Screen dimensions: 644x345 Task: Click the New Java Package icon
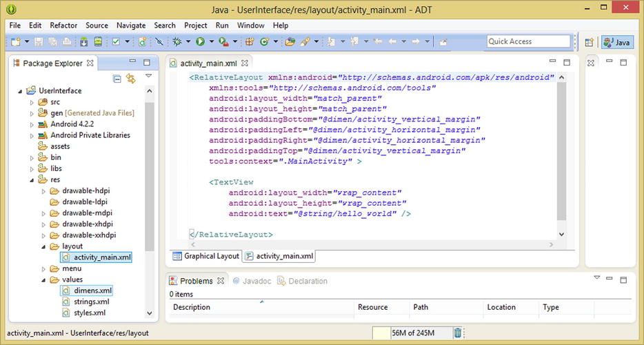tap(250, 41)
